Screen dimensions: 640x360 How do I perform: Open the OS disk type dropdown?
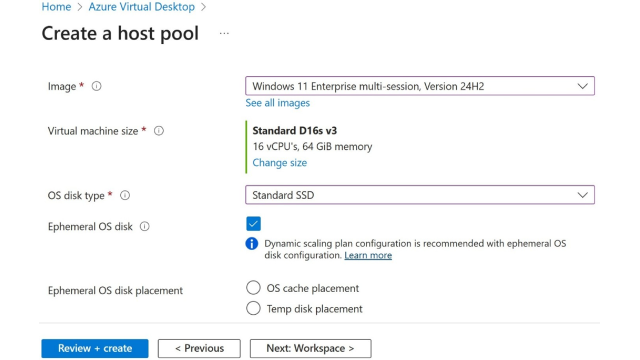(420, 195)
